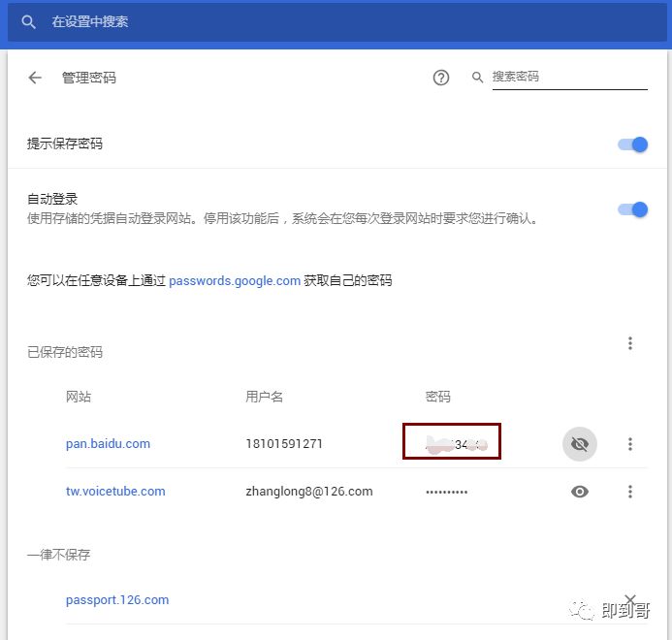The width and height of the screenshot is (672, 640).
Task: Click the magnifier beside 搜索密码
Action: 477,78
